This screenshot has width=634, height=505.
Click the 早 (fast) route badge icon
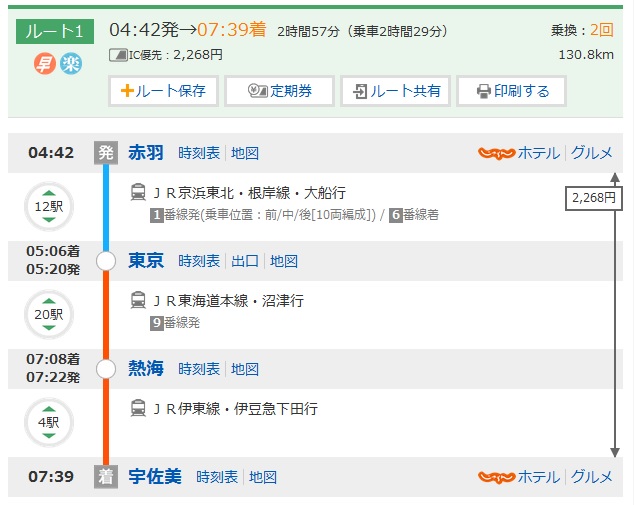tap(46, 63)
